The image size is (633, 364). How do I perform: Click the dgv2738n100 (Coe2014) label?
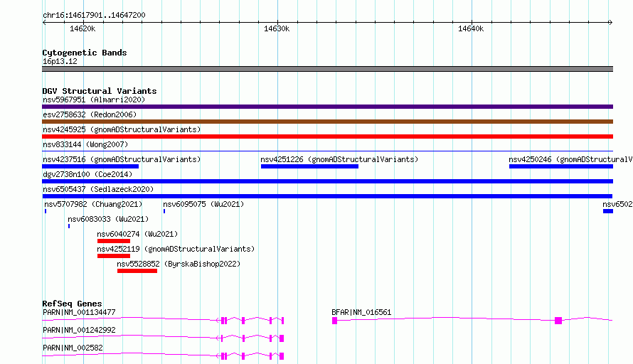87,174
